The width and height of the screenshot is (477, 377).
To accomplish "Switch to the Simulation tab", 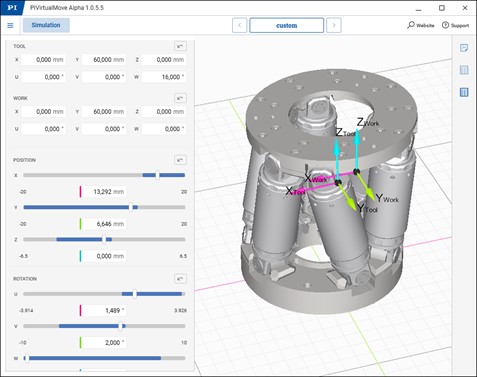I will [46, 25].
